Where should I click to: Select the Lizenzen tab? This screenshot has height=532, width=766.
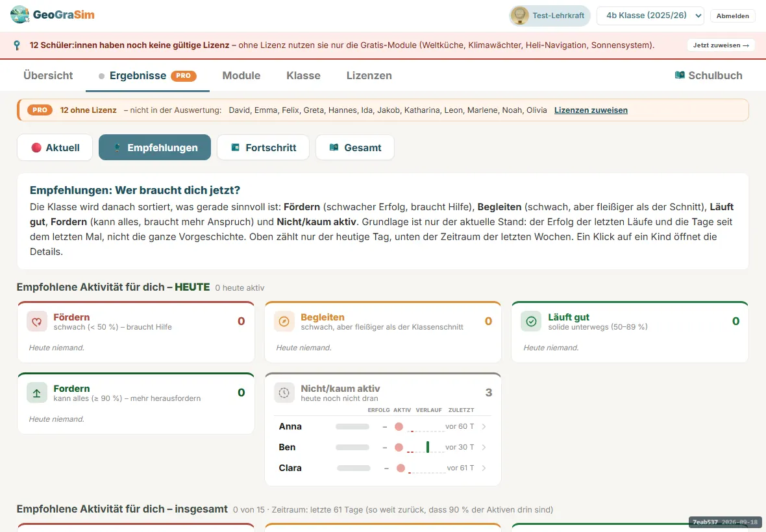pos(369,76)
